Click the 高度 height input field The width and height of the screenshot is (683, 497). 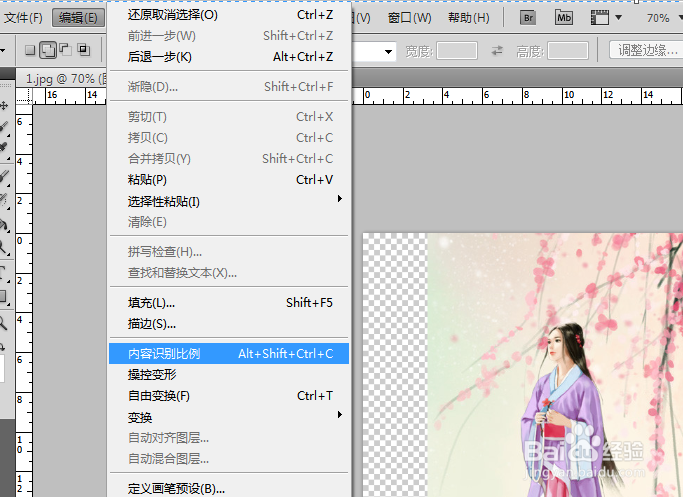pos(568,51)
